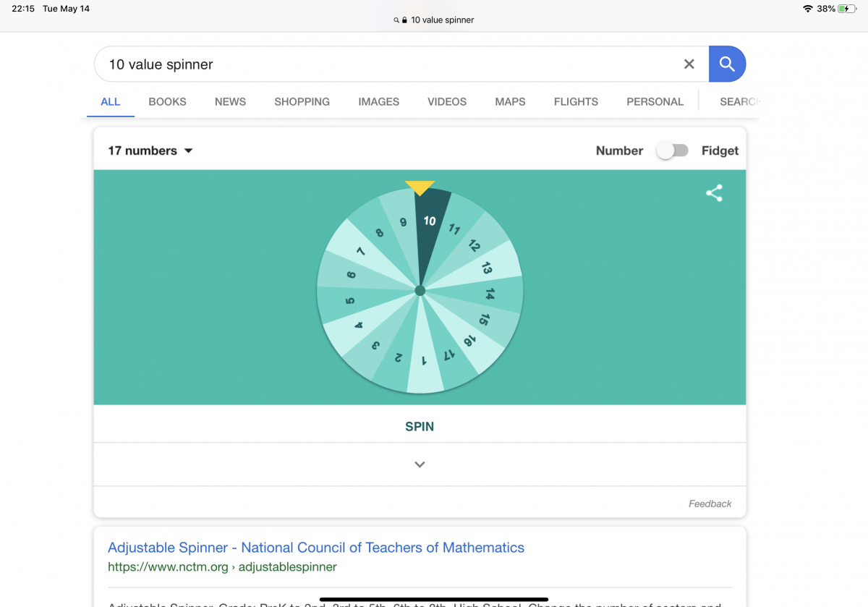Open the Shopping search tab
Image resolution: width=868 pixels, height=607 pixels.
[302, 102]
